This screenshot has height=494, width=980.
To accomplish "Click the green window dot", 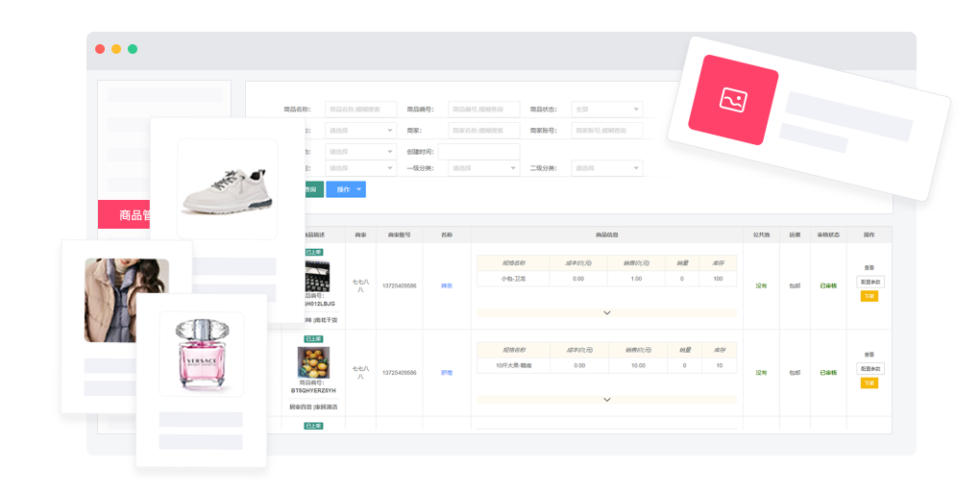I will pyautogui.click(x=133, y=49).
